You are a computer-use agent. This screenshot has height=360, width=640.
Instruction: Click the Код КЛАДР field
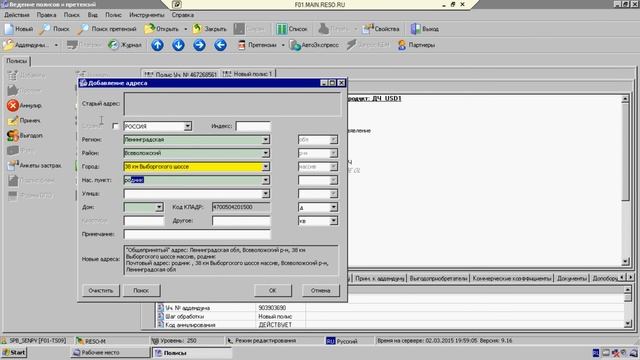(241, 207)
